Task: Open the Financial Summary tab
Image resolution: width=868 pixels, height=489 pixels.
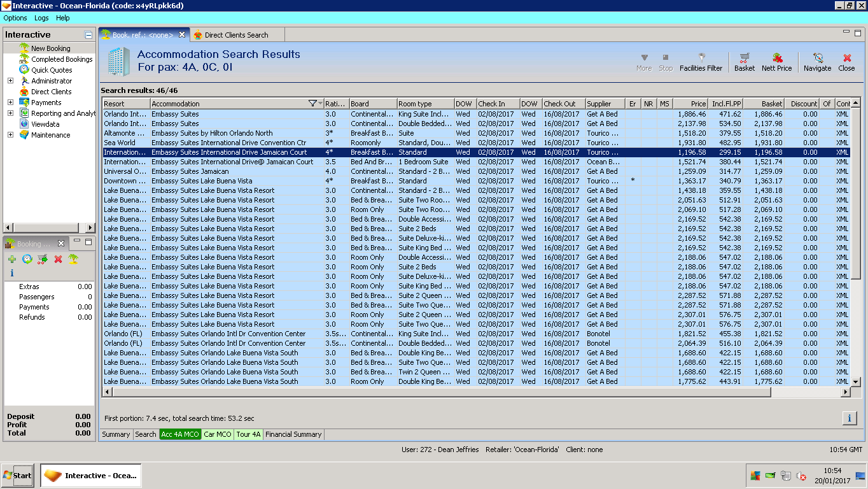Action: coord(293,434)
